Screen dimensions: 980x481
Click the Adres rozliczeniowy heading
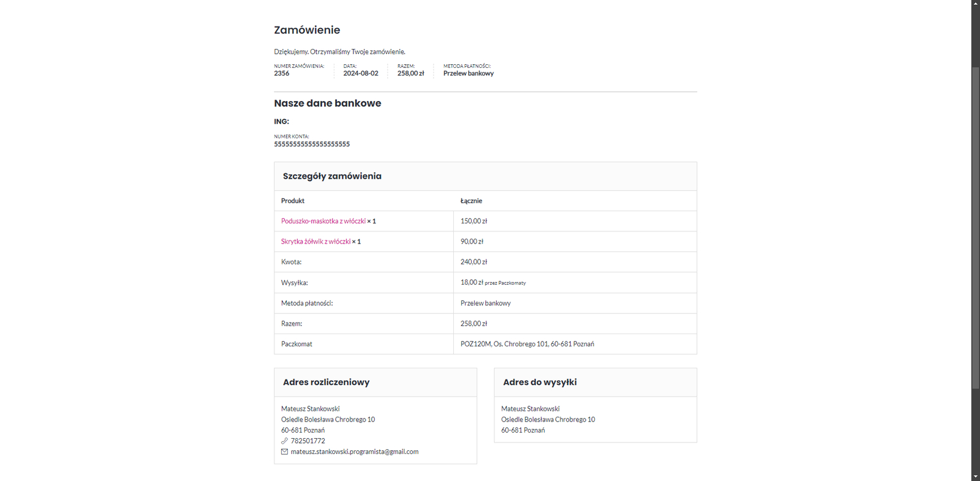pyautogui.click(x=326, y=382)
